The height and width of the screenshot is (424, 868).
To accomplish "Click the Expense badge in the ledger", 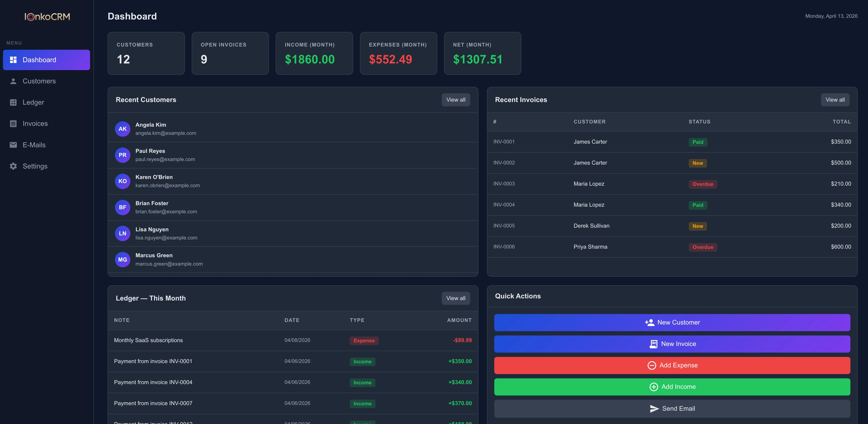I will coord(364,341).
